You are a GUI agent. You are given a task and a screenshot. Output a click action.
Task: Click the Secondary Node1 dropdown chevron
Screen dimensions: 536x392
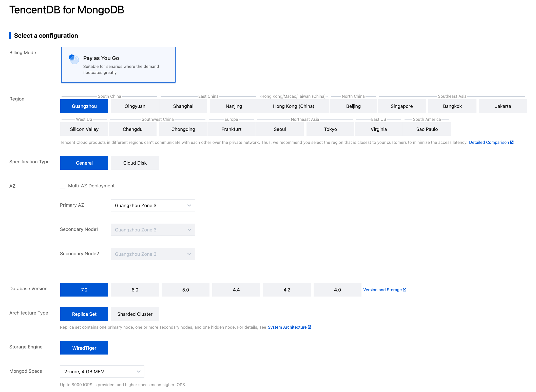(x=189, y=230)
